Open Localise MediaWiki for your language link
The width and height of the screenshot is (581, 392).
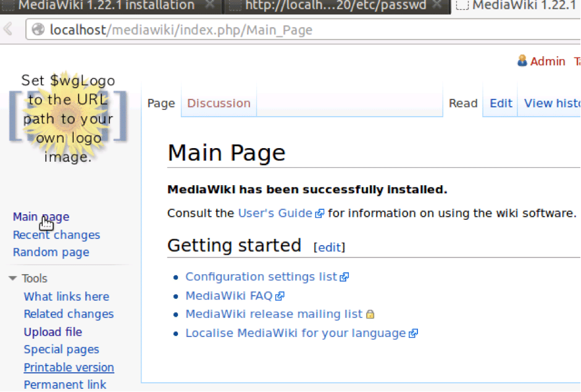tap(296, 333)
